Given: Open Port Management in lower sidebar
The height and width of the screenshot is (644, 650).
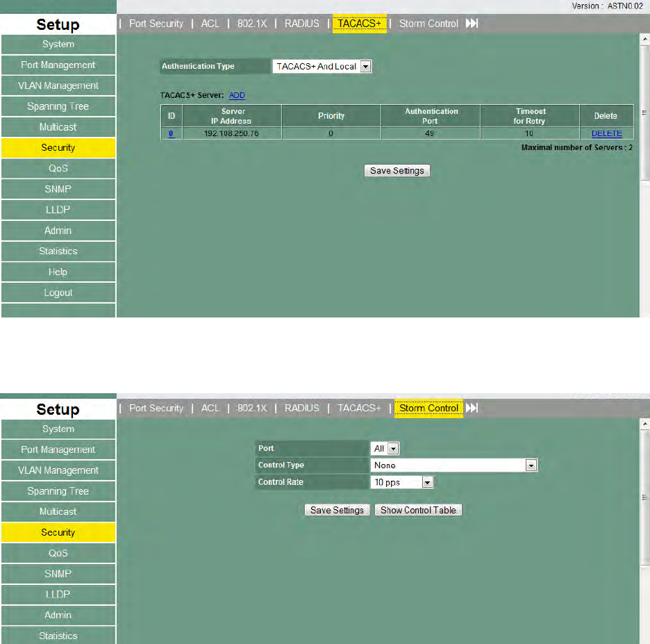Looking at the screenshot, I should pyautogui.click(x=58, y=450).
